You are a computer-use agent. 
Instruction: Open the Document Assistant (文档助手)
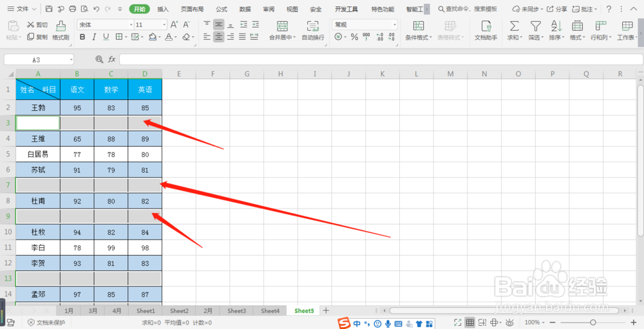486,31
